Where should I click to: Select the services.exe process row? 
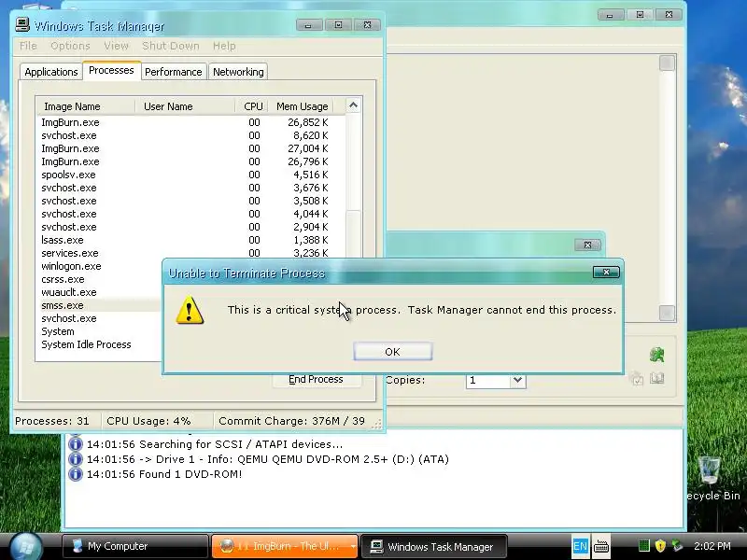[x=191, y=253]
